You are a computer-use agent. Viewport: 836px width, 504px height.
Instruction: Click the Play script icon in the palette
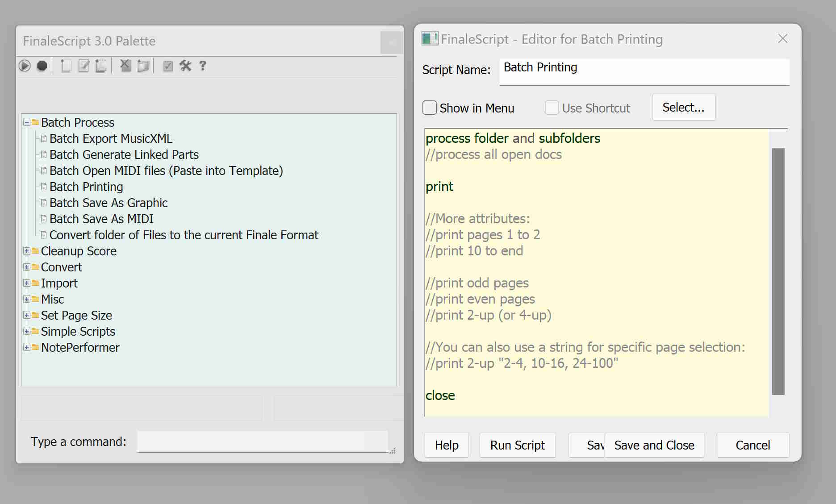pyautogui.click(x=25, y=66)
